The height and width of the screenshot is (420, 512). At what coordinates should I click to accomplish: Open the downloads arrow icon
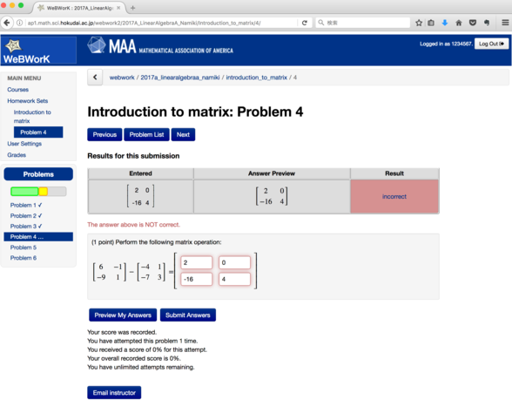click(x=445, y=23)
